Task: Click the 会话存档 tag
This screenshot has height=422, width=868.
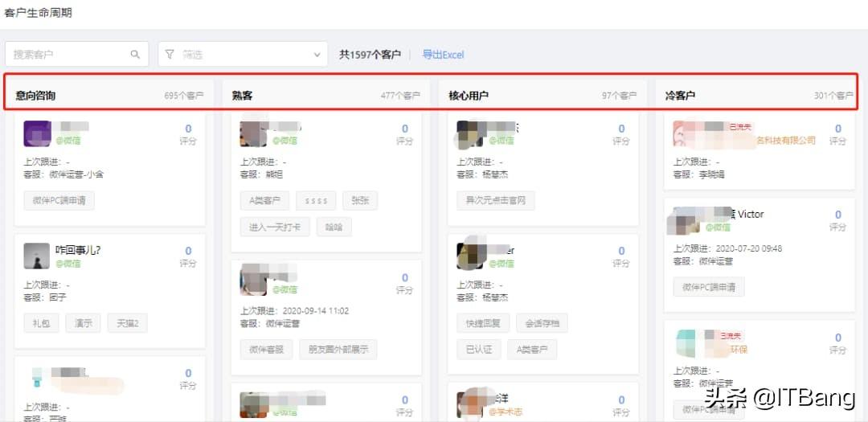Action: 542,323
